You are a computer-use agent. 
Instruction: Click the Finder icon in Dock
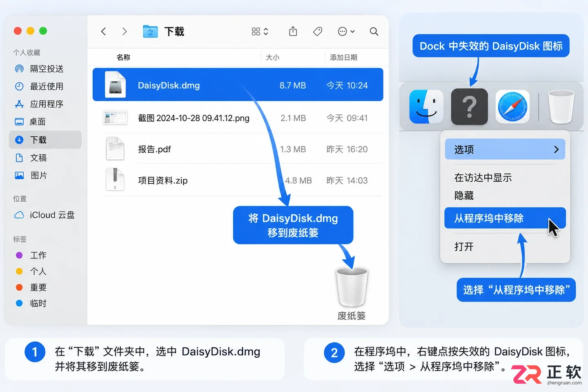pos(426,107)
